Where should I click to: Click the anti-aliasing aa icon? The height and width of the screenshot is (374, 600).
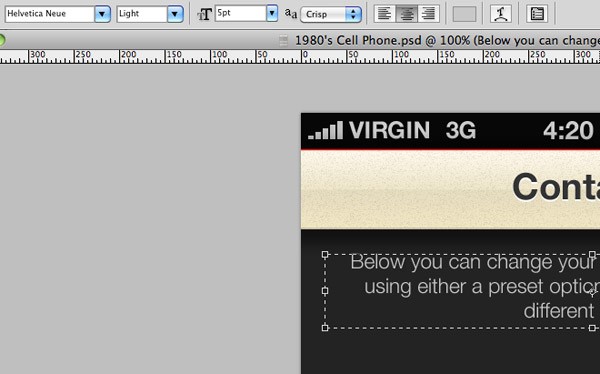pos(291,14)
